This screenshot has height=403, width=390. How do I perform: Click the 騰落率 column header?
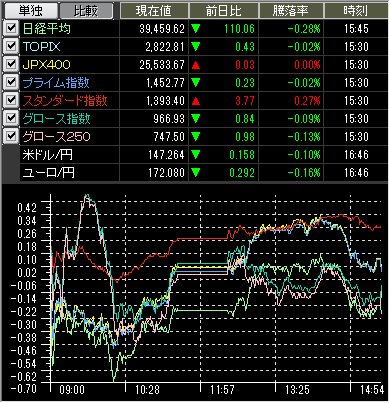[x=291, y=11]
